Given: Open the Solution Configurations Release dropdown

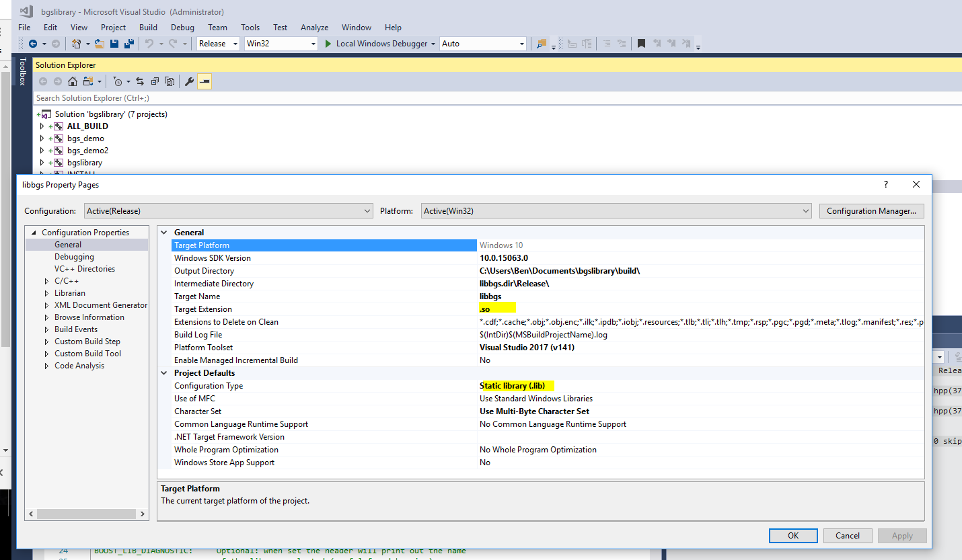Looking at the screenshot, I should [x=219, y=44].
